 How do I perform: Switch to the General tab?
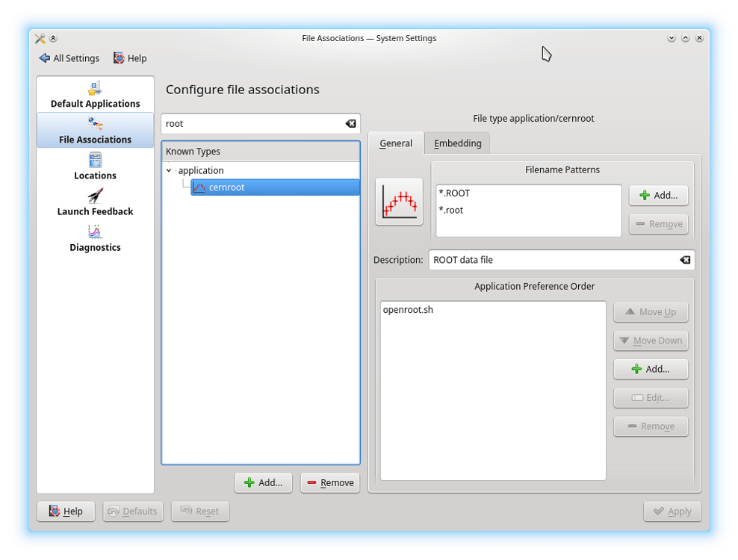coord(395,143)
